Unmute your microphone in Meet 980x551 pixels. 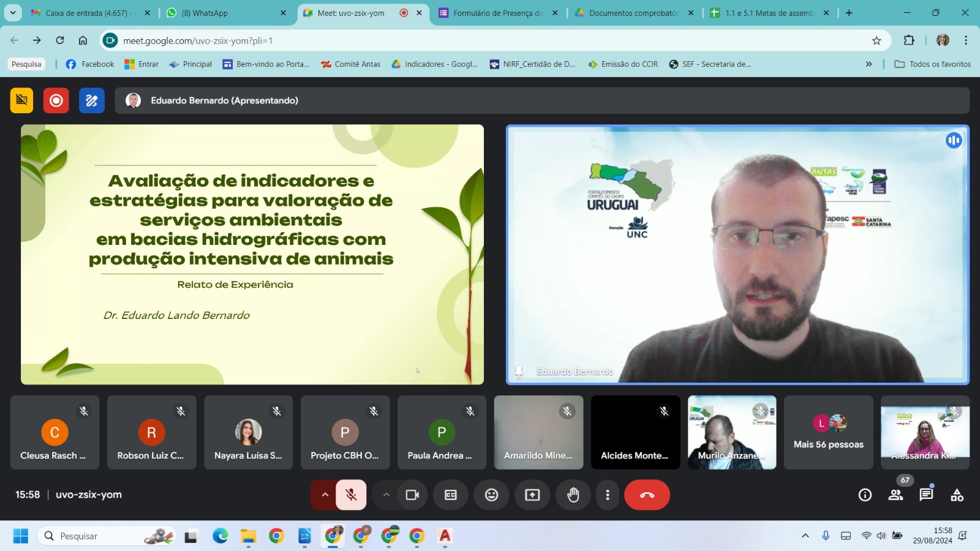point(351,495)
